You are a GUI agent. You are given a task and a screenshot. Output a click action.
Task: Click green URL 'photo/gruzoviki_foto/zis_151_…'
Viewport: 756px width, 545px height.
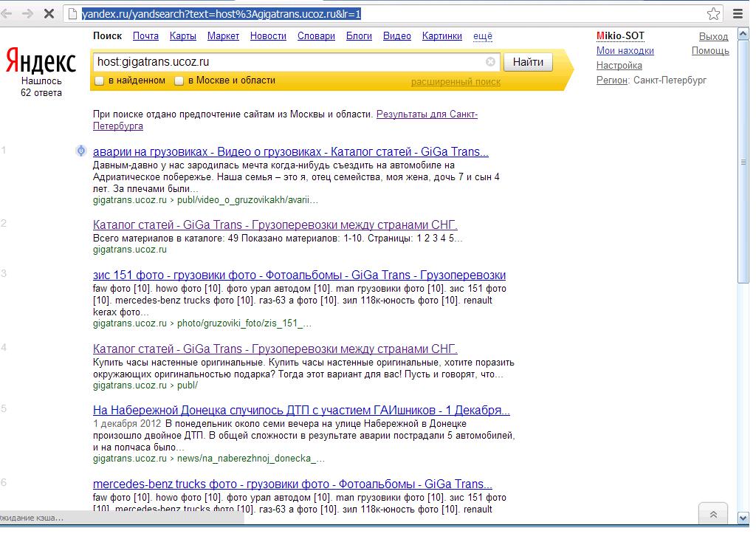tap(244, 323)
